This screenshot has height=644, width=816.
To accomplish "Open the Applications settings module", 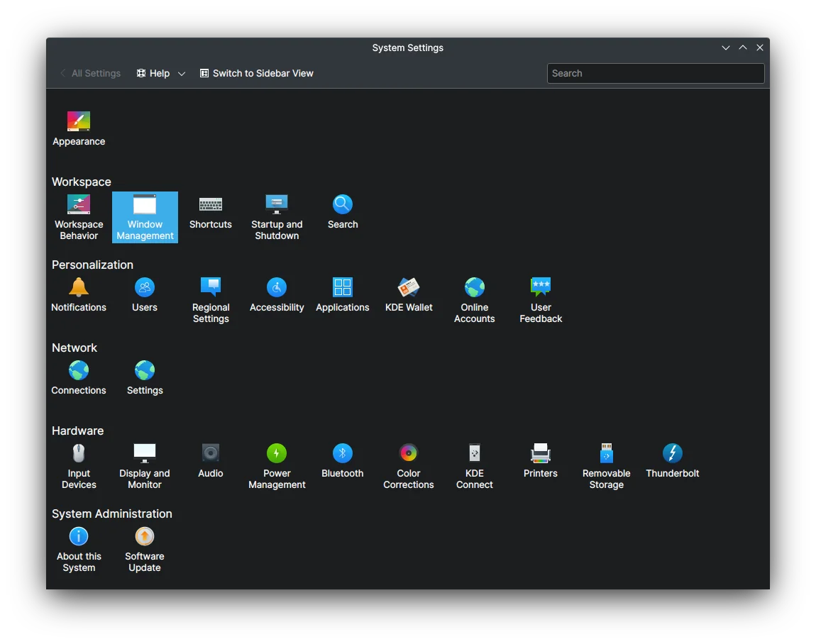I will (x=343, y=295).
